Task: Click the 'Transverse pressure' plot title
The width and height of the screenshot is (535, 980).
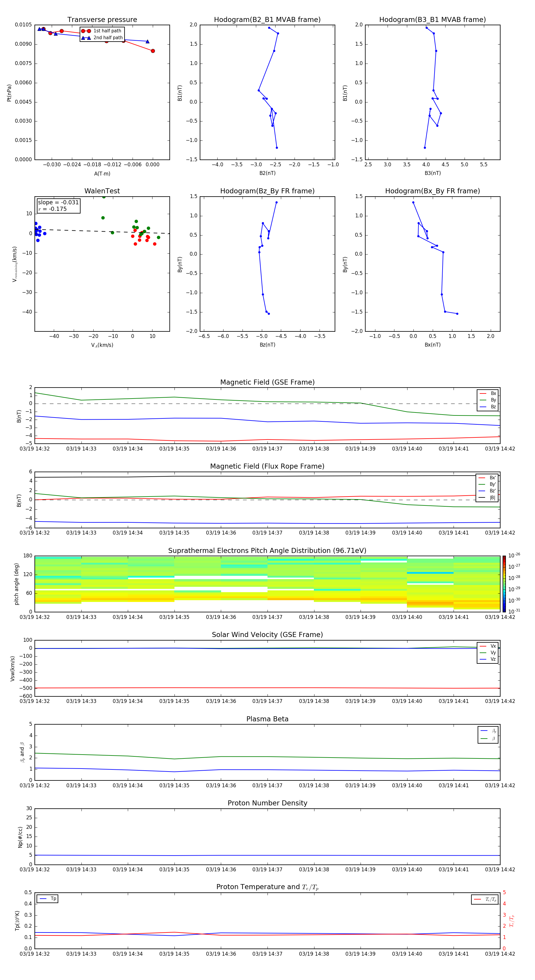Action: (102, 19)
